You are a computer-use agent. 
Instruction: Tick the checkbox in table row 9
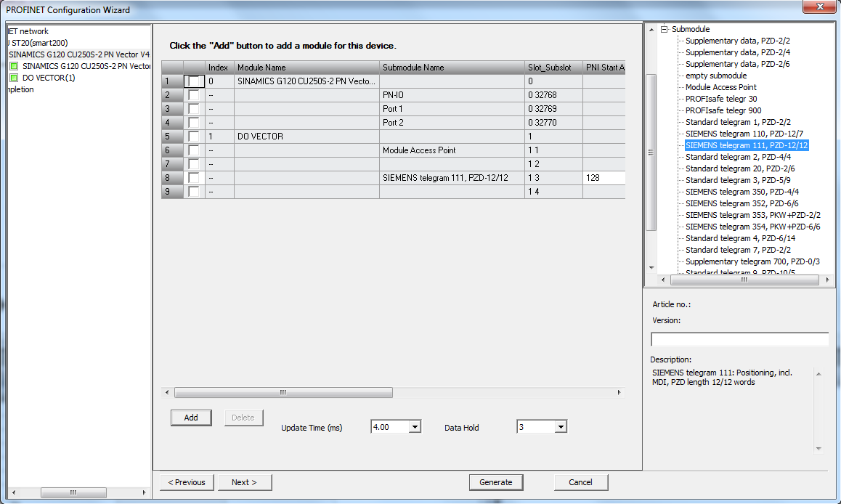(x=194, y=192)
